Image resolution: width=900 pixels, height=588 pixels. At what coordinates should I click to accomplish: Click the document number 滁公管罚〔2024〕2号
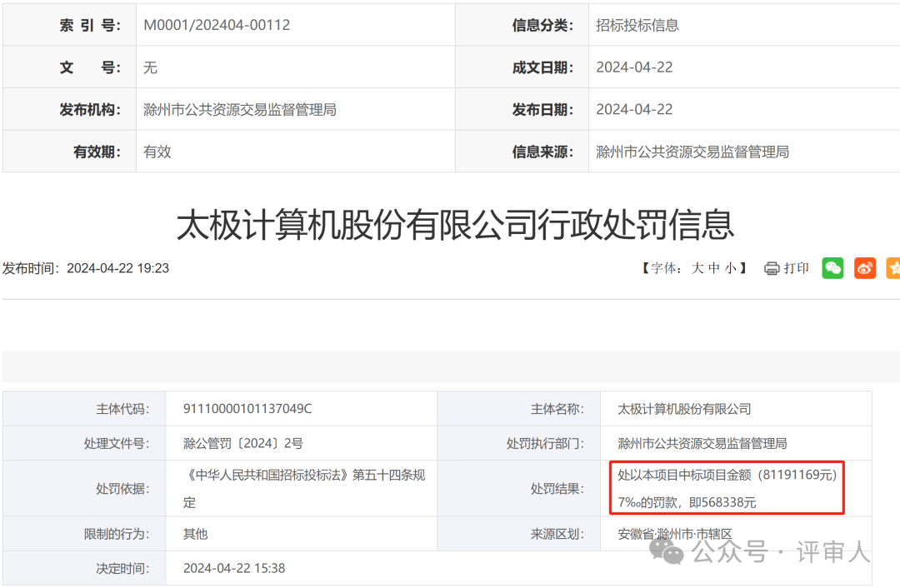(x=242, y=443)
